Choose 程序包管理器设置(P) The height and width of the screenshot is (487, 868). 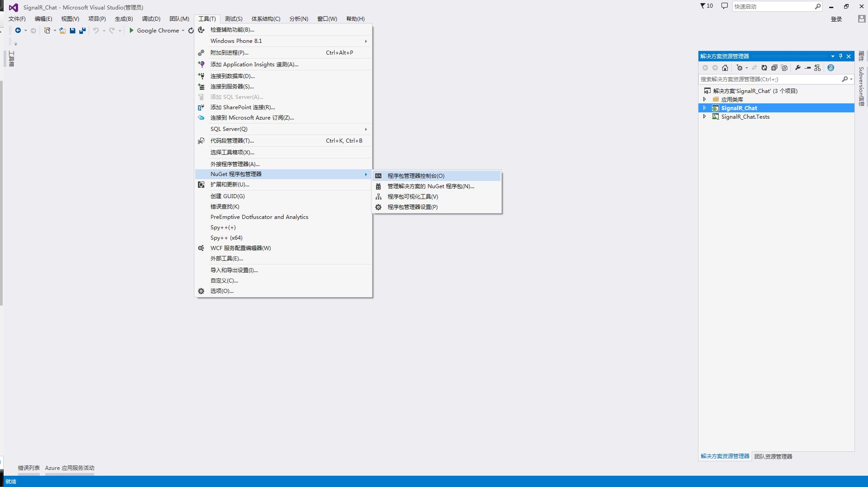pos(436,207)
